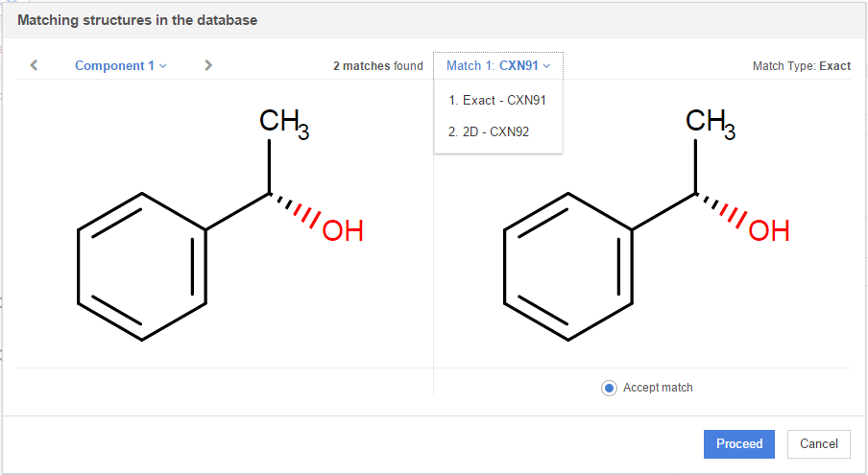Click the CH3 label in the left structure
This screenshot has height=475, width=868.
pos(283,124)
